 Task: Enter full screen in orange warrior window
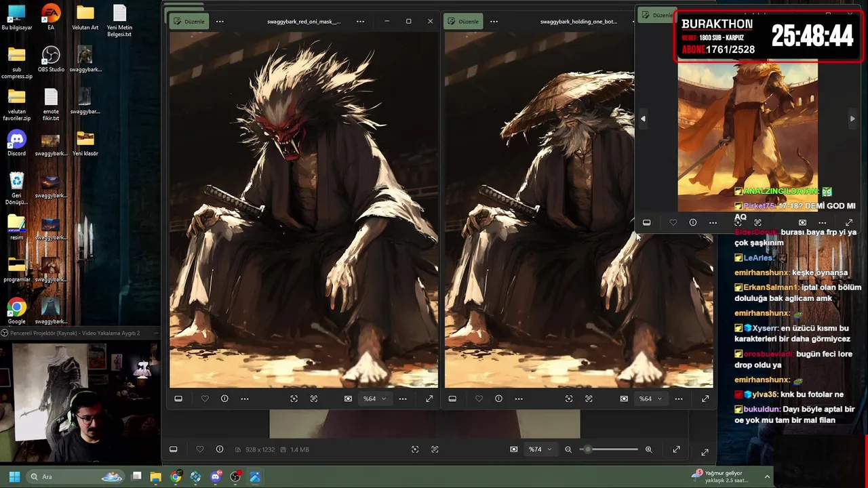[x=848, y=222]
